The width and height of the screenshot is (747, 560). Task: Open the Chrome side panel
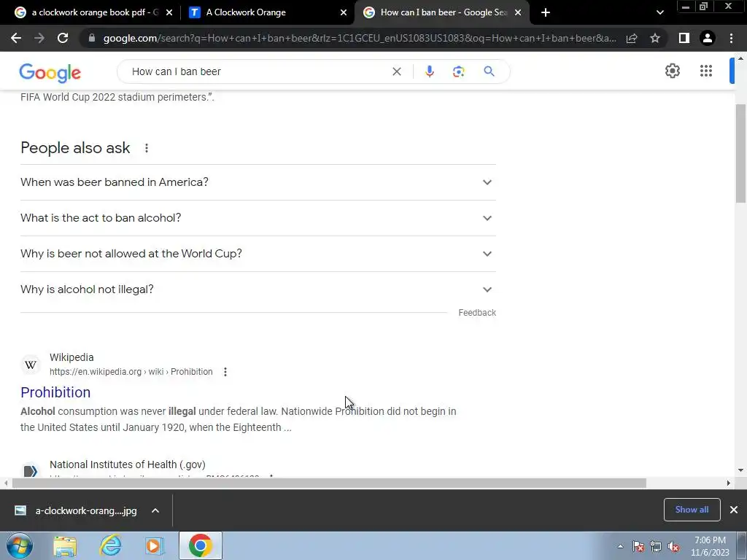684,38
